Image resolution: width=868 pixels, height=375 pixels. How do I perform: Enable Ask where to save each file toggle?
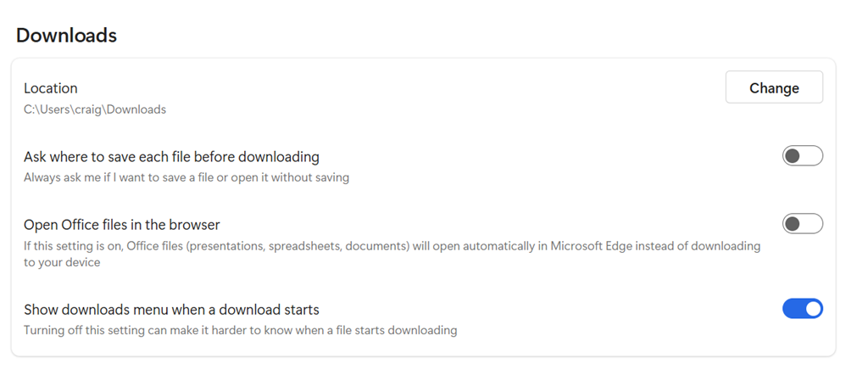click(802, 156)
